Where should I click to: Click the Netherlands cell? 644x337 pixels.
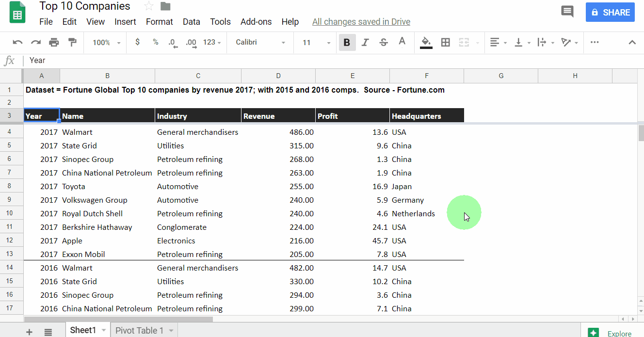coord(427,213)
